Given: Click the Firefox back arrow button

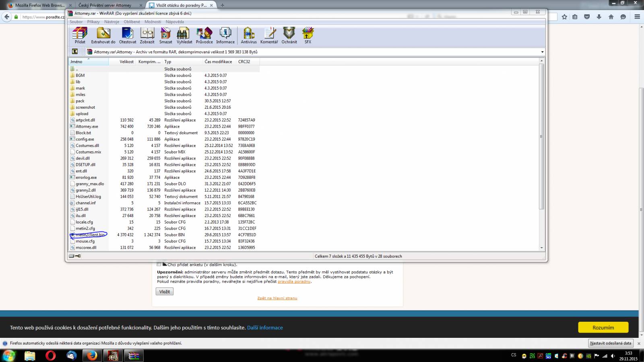Looking at the screenshot, I should point(6,17).
